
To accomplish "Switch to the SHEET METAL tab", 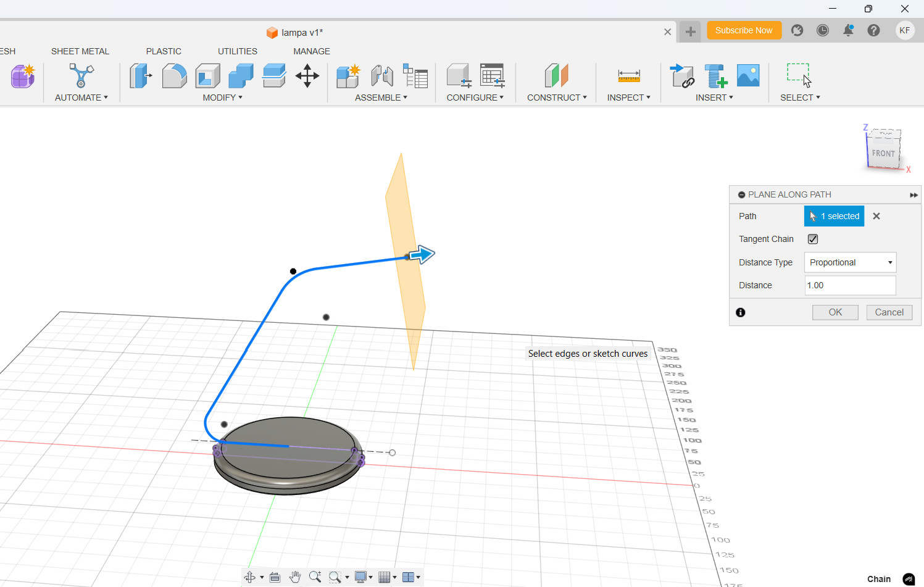I will click(x=80, y=51).
